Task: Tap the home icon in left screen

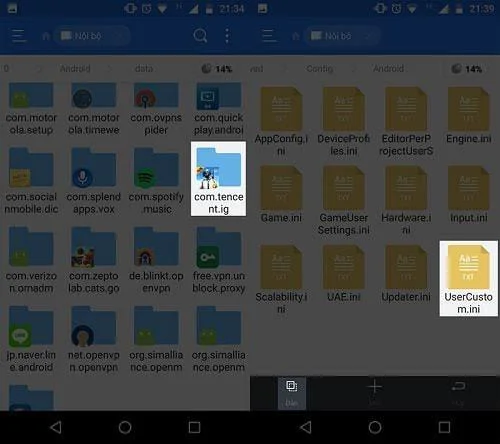Action: (x=46, y=36)
